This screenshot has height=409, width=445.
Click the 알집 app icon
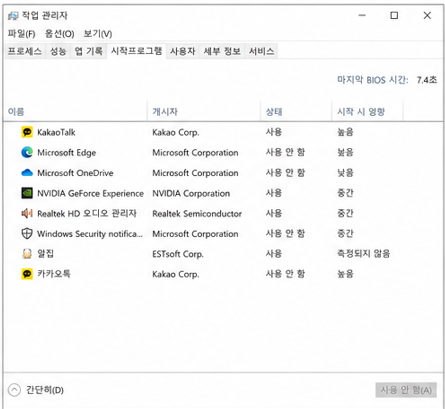pos(27,254)
